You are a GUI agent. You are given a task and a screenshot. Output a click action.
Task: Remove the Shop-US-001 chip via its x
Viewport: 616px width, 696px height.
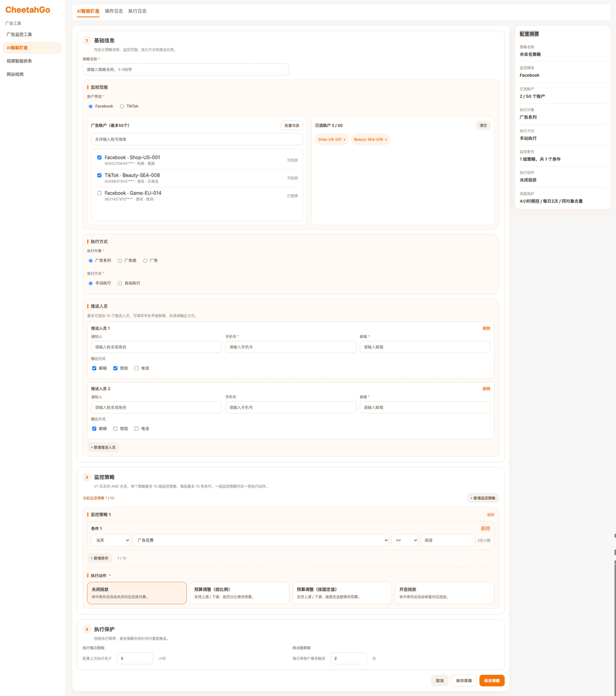point(344,140)
